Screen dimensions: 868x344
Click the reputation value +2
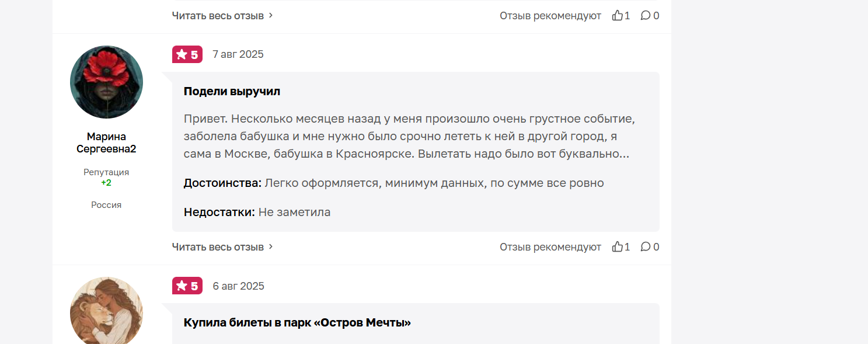coord(106,183)
